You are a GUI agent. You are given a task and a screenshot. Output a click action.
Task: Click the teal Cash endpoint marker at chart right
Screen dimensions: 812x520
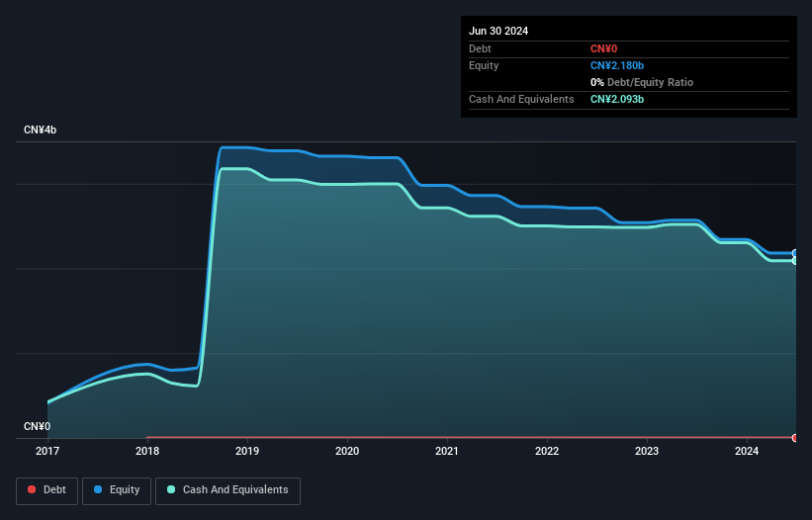795,261
